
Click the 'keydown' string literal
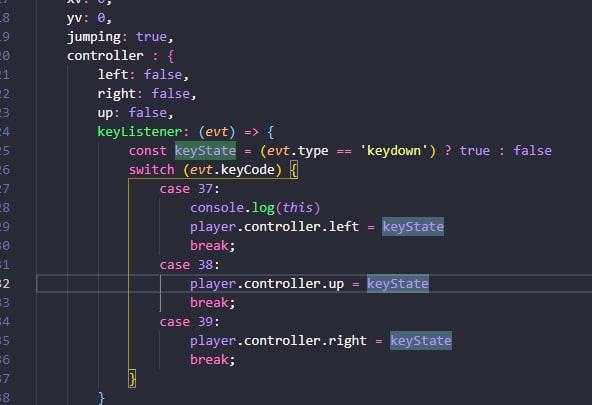(393, 151)
